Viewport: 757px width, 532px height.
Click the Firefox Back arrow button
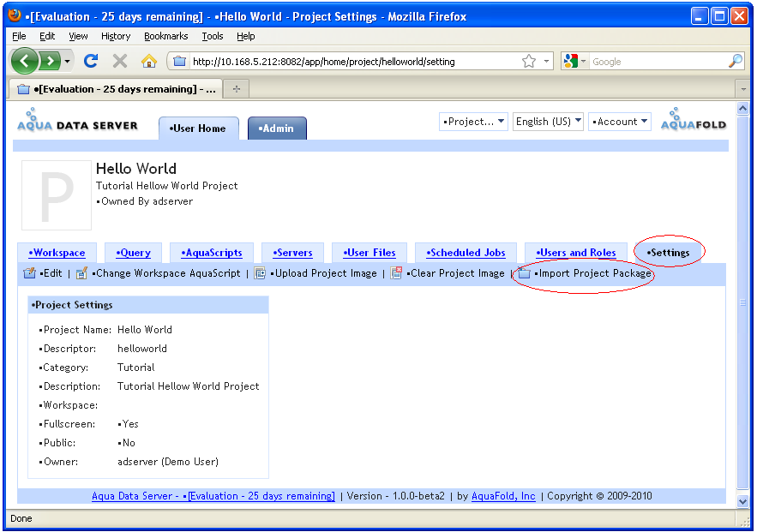pyautogui.click(x=24, y=62)
